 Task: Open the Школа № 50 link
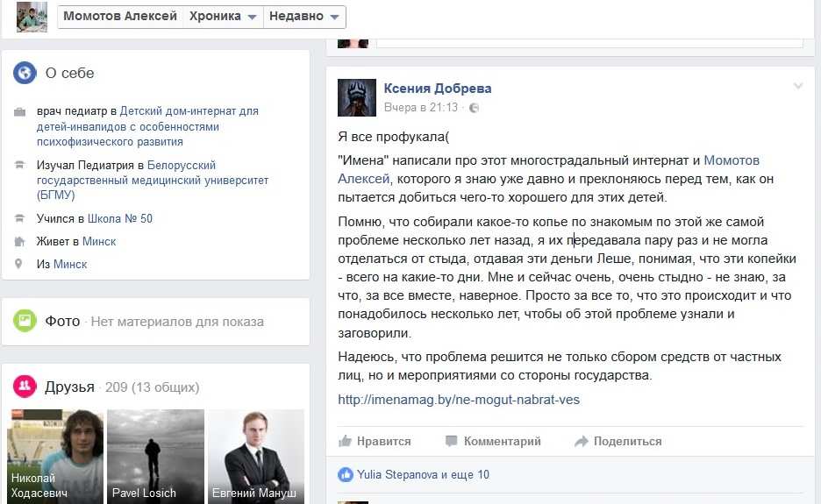120,219
